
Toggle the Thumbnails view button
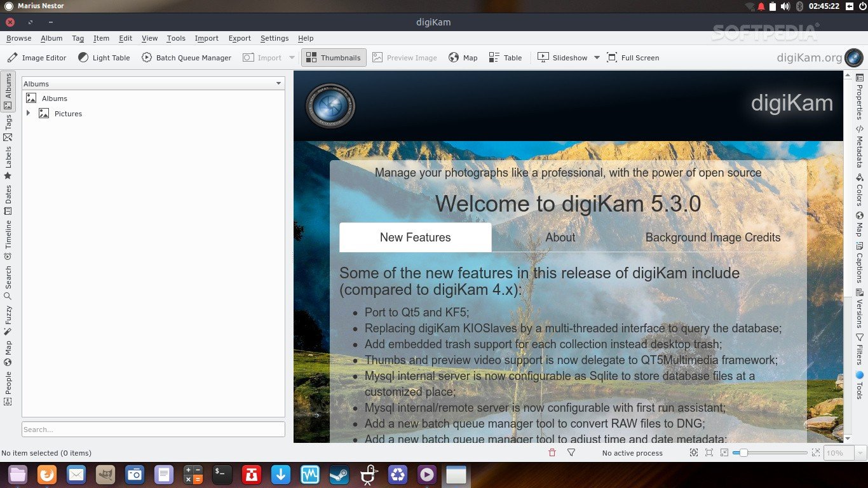point(334,58)
